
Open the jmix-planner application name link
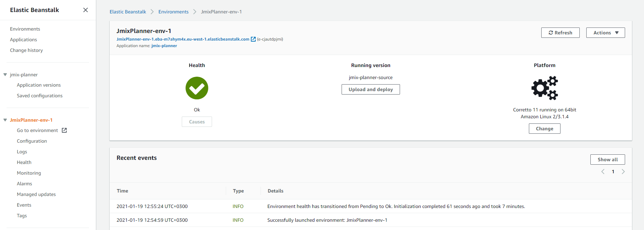click(164, 46)
